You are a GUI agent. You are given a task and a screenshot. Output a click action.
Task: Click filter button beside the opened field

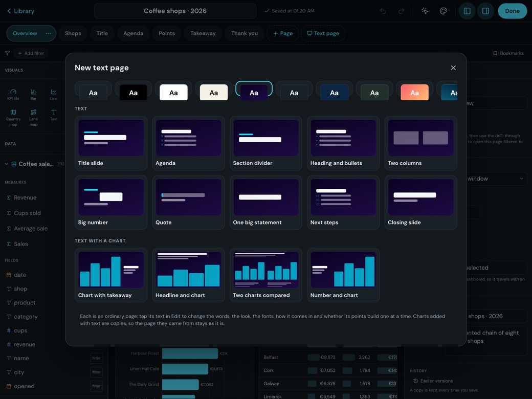(96, 386)
